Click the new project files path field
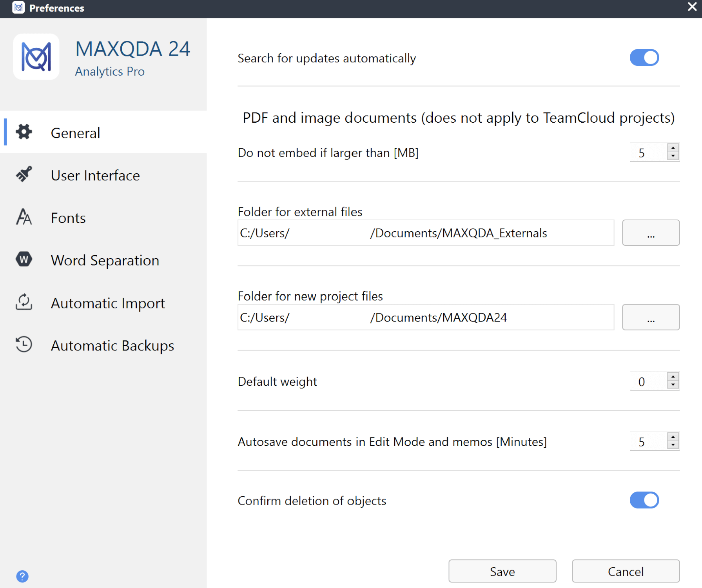The width and height of the screenshot is (702, 588). (426, 317)
